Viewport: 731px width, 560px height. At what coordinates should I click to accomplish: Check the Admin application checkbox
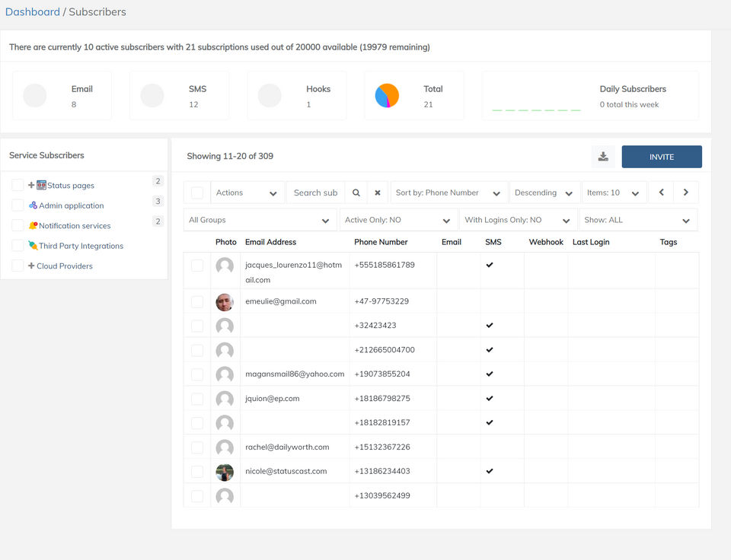(18, 205)
